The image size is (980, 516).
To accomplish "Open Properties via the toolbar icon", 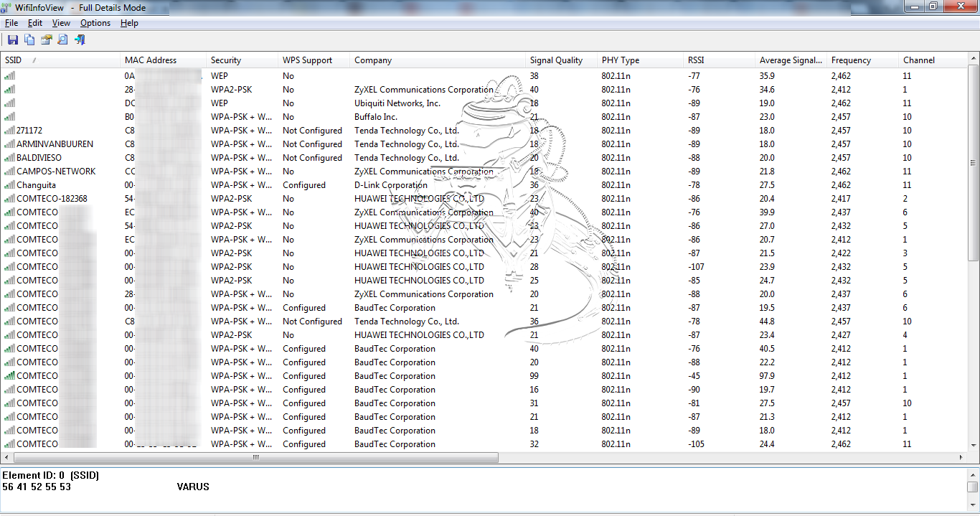I will pos(47,39).
